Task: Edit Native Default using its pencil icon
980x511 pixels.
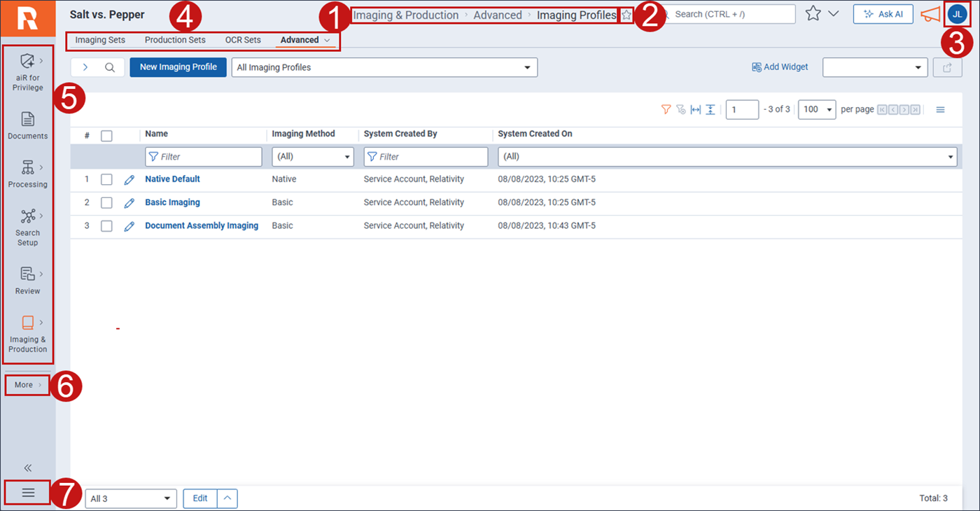Action: [129, 178]
